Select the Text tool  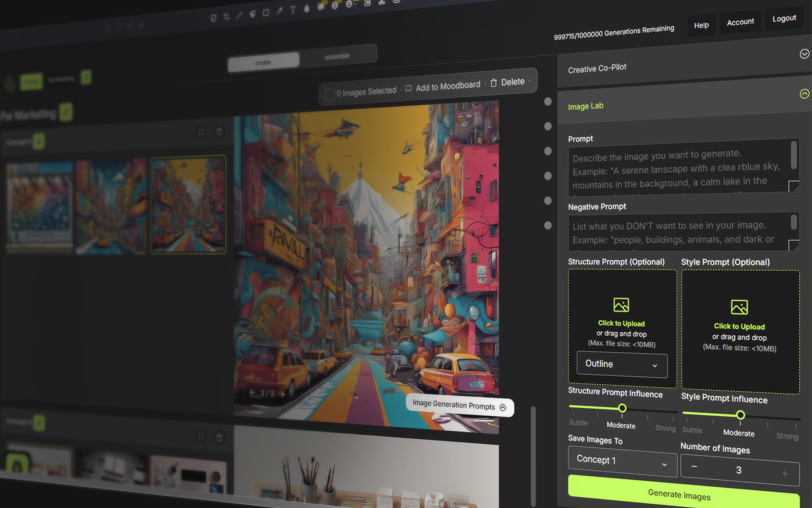[293, 10]
